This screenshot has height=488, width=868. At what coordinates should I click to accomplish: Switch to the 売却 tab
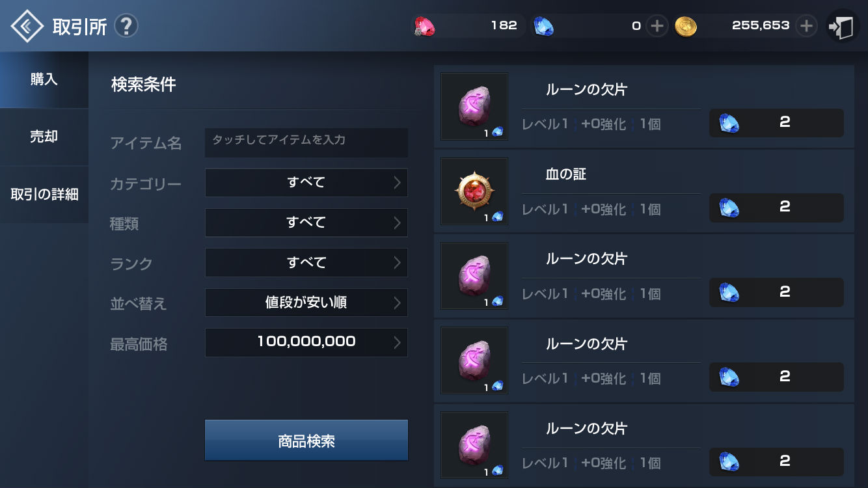[x=44, y=137]
